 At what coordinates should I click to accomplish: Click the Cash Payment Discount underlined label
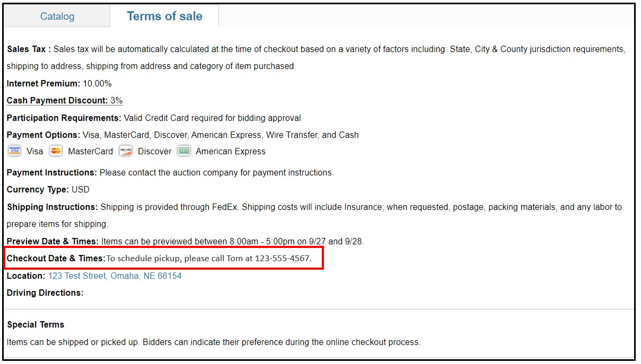tap(57, 100)
